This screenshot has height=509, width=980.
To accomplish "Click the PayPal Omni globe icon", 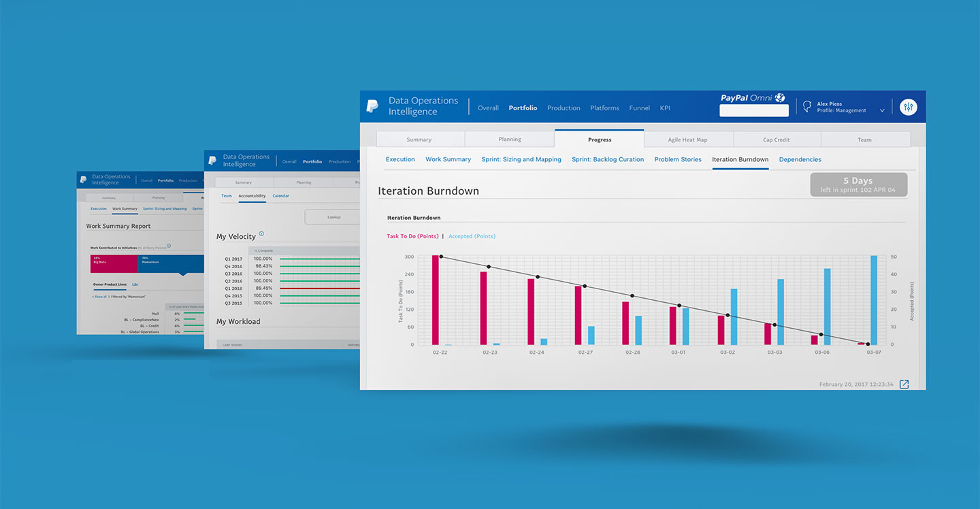I will pyautogui.click(x=780, y=98).
